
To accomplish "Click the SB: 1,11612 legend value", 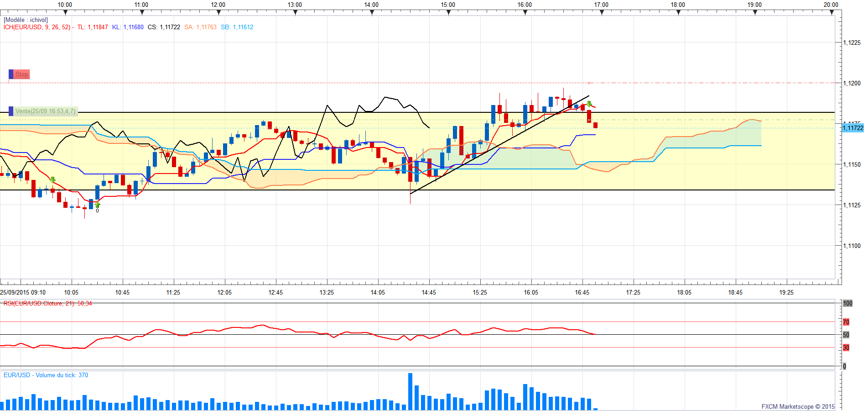I will coord(237,27).
